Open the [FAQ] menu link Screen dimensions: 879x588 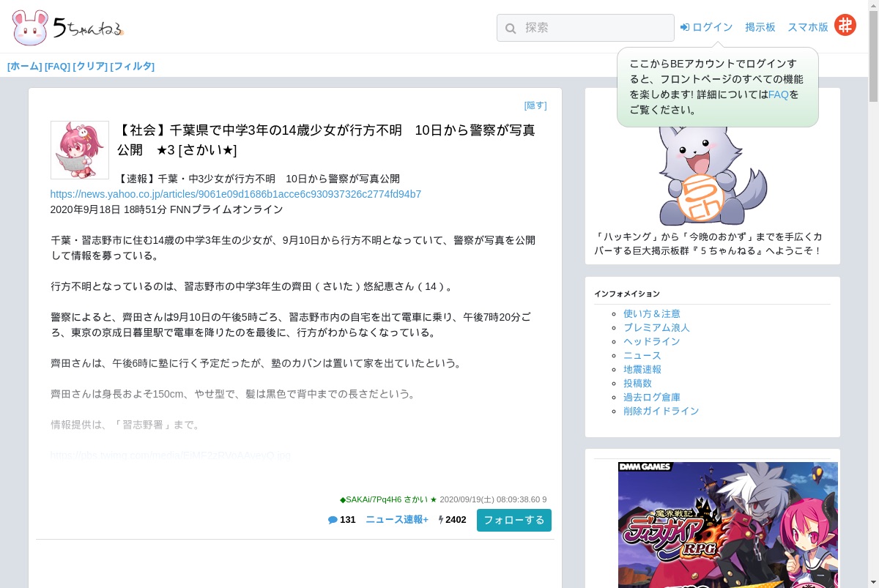pyautogui.click(x=57, y=66)
